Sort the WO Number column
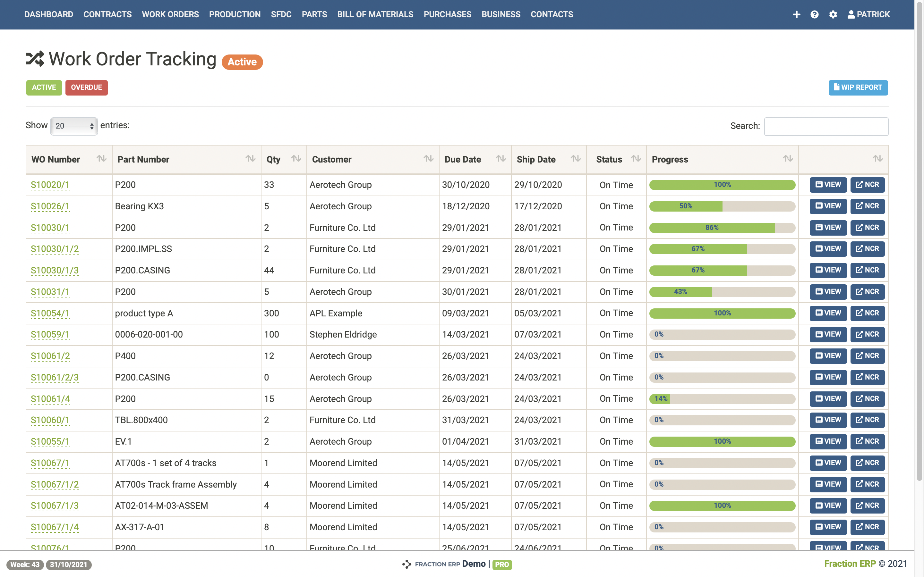This screenshot has width=924, height=577. [x=102, y=159]
